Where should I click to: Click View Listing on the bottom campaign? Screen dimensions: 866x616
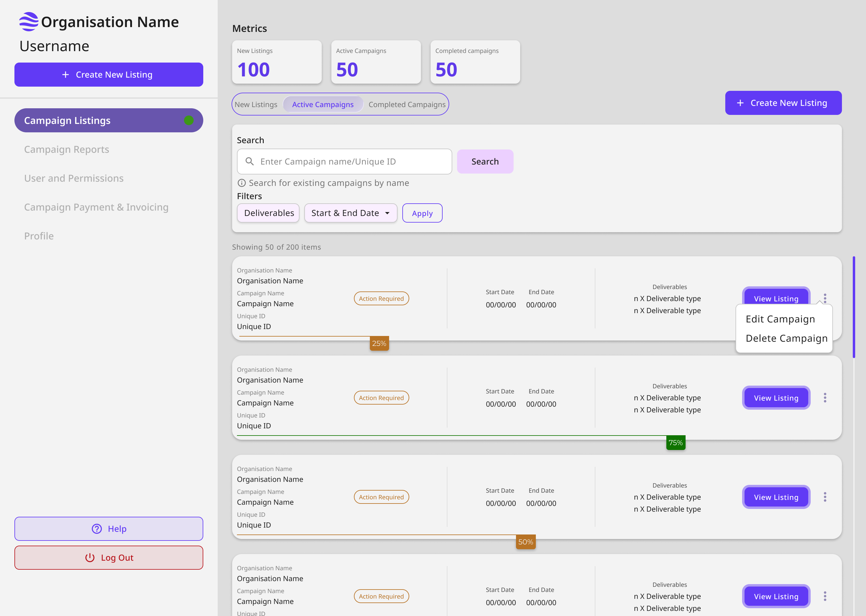pyautogui.click(x=776, y=596)
